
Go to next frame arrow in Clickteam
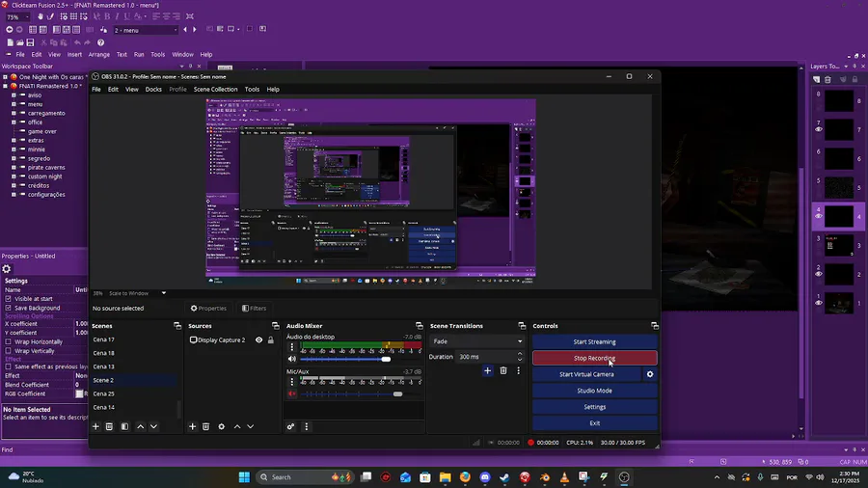pyautogui.click(x=194, y=30)
